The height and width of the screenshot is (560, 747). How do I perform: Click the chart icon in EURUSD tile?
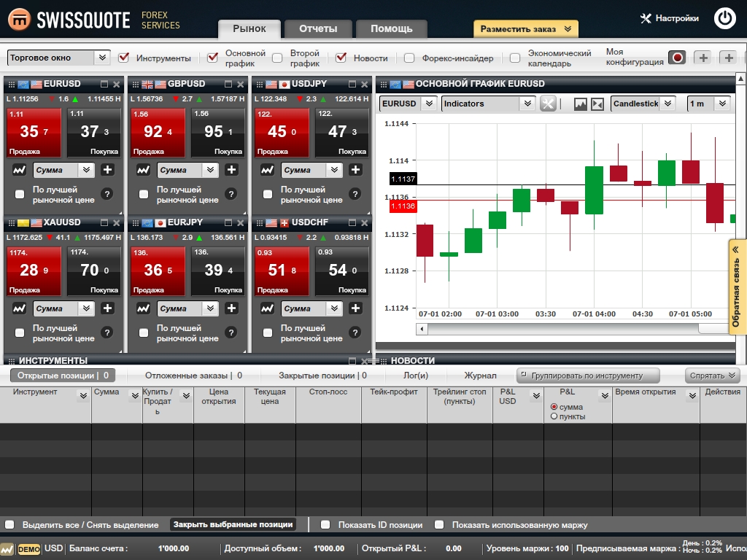point(20,170)
